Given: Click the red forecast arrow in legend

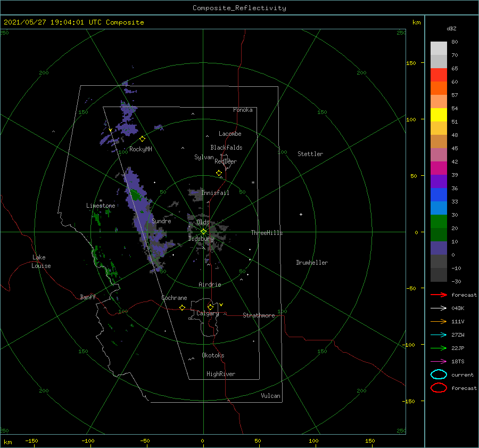Looking at the screenshot, I should click(439, 295).
